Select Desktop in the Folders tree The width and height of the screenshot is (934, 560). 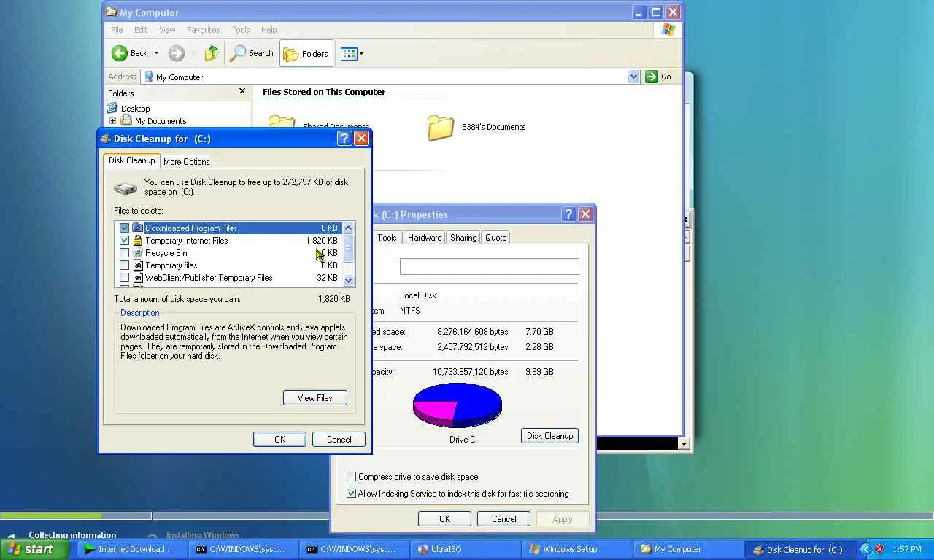[x=135, y=108]
